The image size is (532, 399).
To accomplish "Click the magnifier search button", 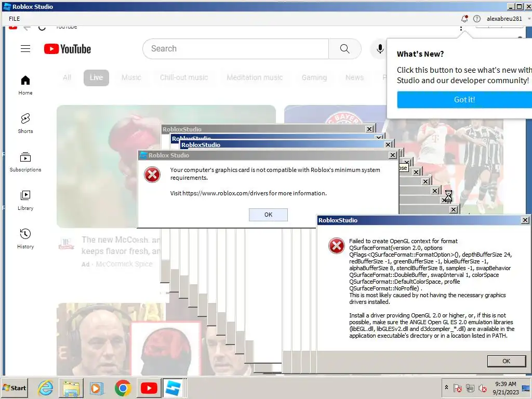I will click(x=345, y=48).
